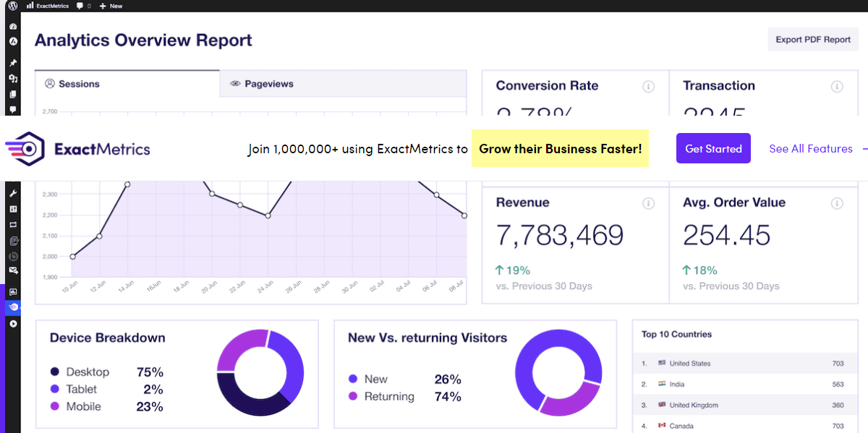The image size is (868, 433).
Task: Click the United States flag icon
Action: point(662,363)
